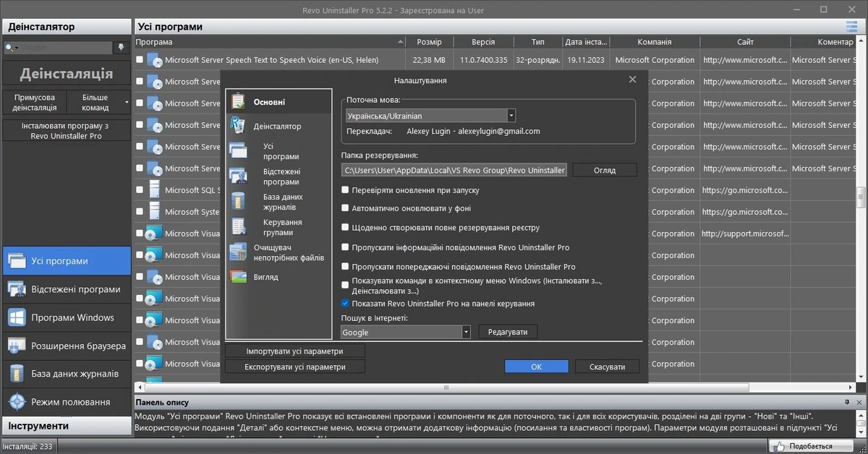Expand the Інструменти section in the sidebar
868x454 pixels.
66,426
